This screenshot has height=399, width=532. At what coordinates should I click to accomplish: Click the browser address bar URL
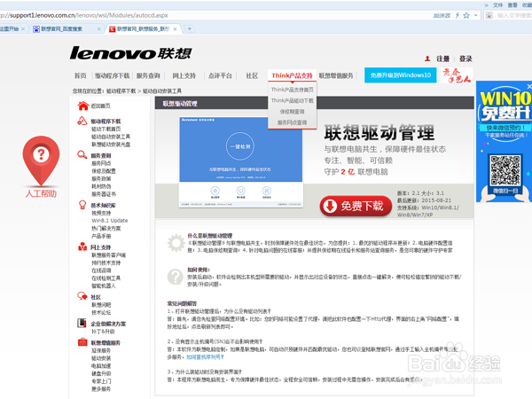[84, 15]
